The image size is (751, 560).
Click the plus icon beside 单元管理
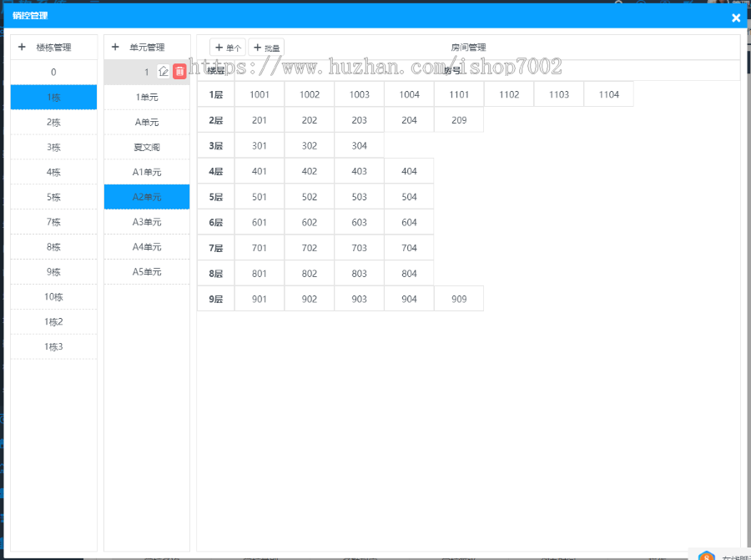(115, 47)
